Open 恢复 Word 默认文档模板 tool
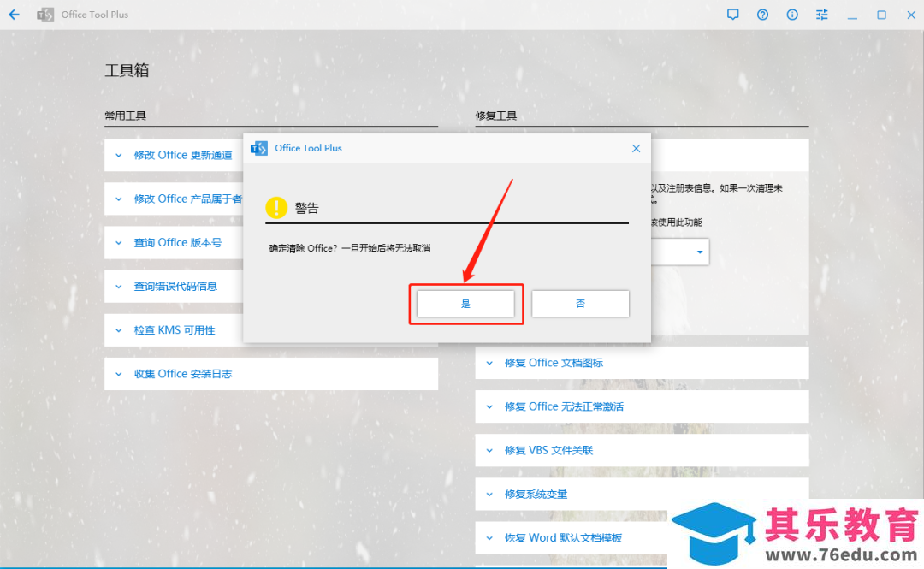The height and width of the screenshot is (569, 924). [x=563, y=537]
